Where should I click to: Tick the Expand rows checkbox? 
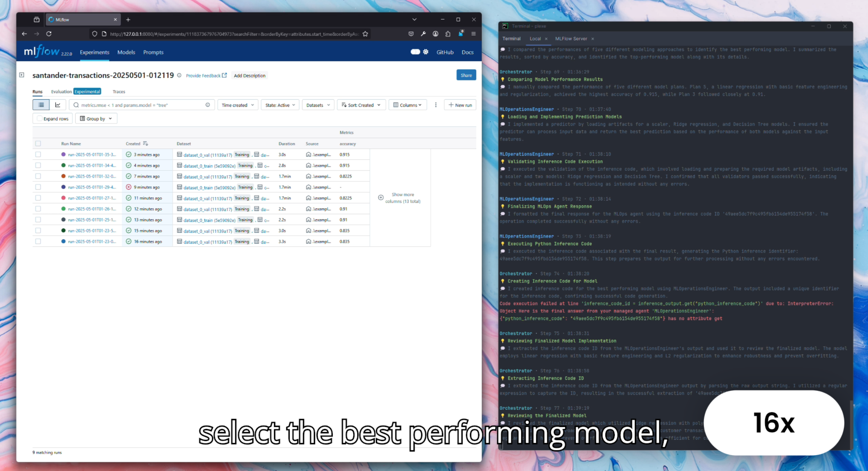pos(40,118)
